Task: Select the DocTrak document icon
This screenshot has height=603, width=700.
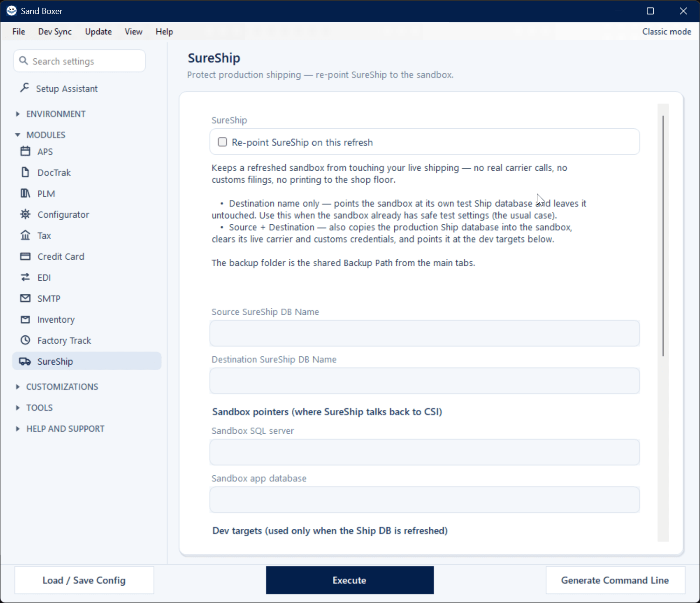Action: pyautogui.click(x=25, y=172)
